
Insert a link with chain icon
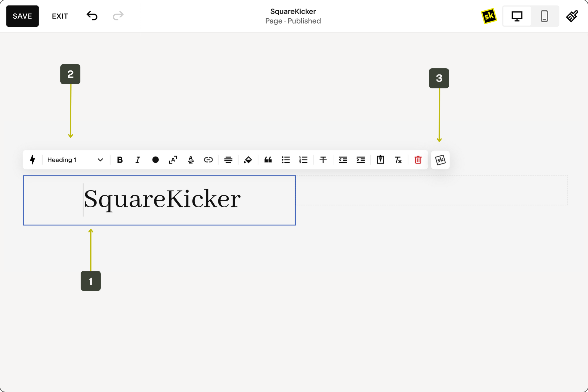point(208,160)
